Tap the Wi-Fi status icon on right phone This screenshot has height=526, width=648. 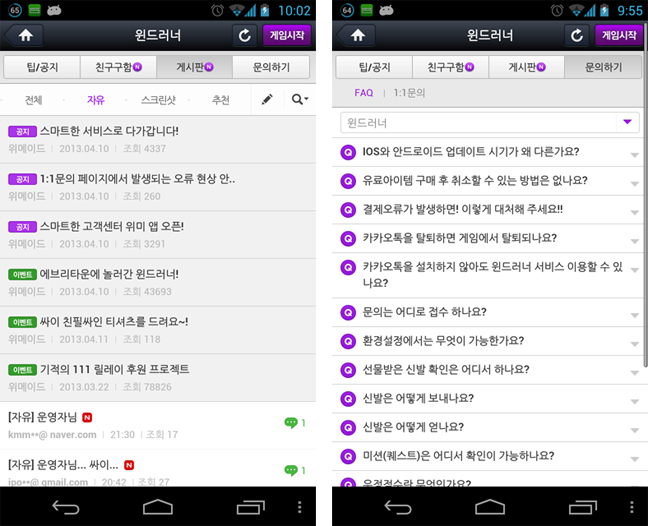(x=577, y=10)
